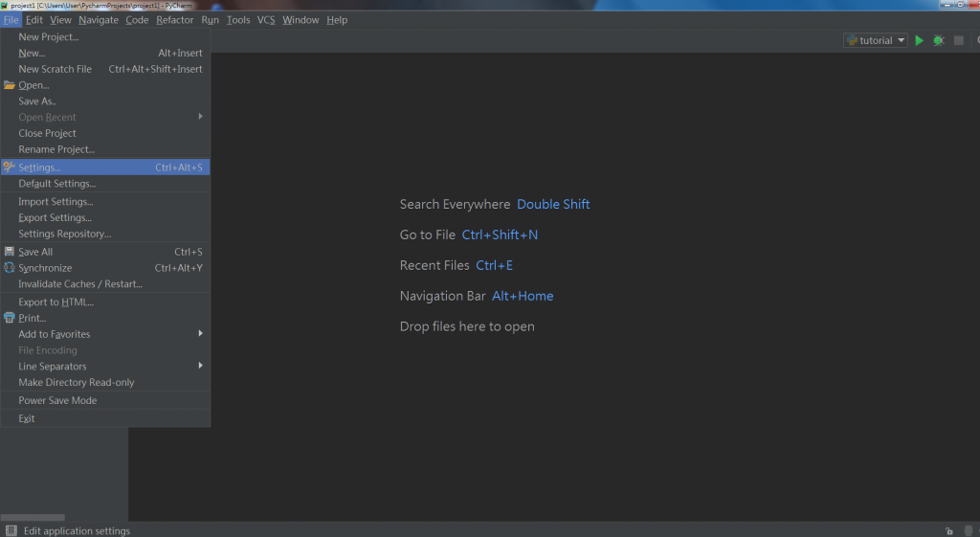The height and width of the screenshot is (537, 980).
Task: Open the Window menu
Action: [301, 20]
